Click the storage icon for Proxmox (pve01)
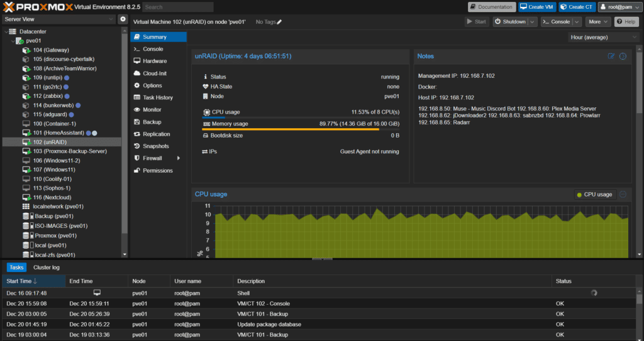 (28, 235)
